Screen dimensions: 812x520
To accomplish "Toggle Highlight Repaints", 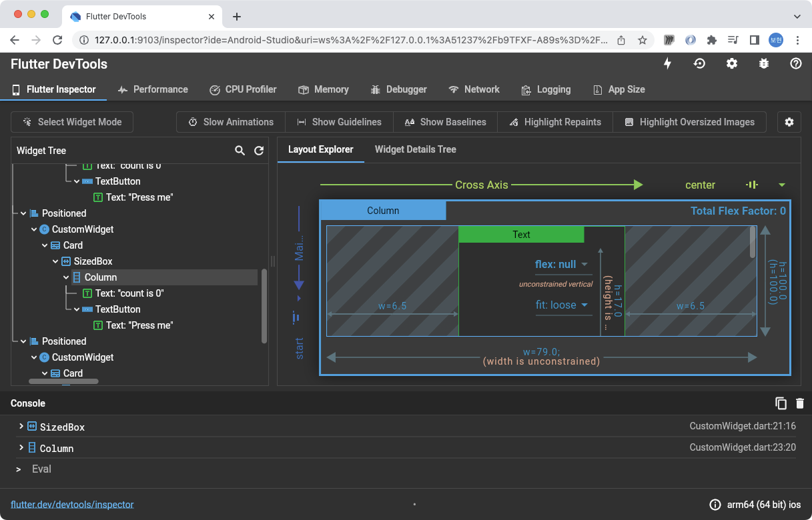I will (x=555, y=122).
